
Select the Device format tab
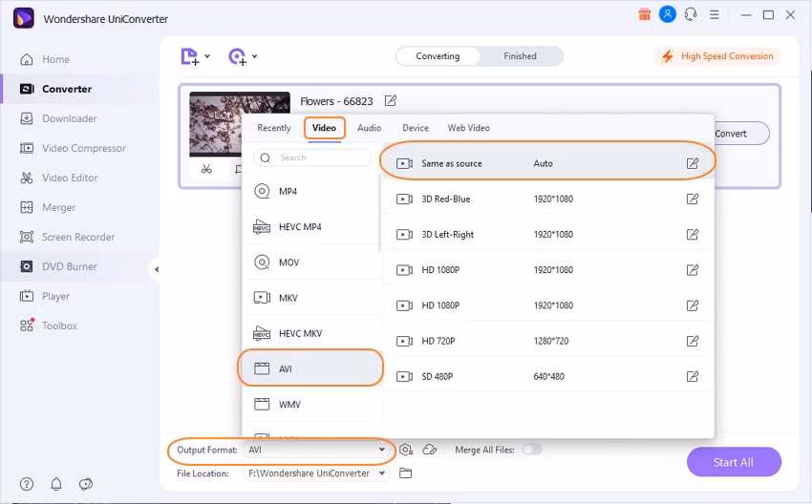(416, 128)
